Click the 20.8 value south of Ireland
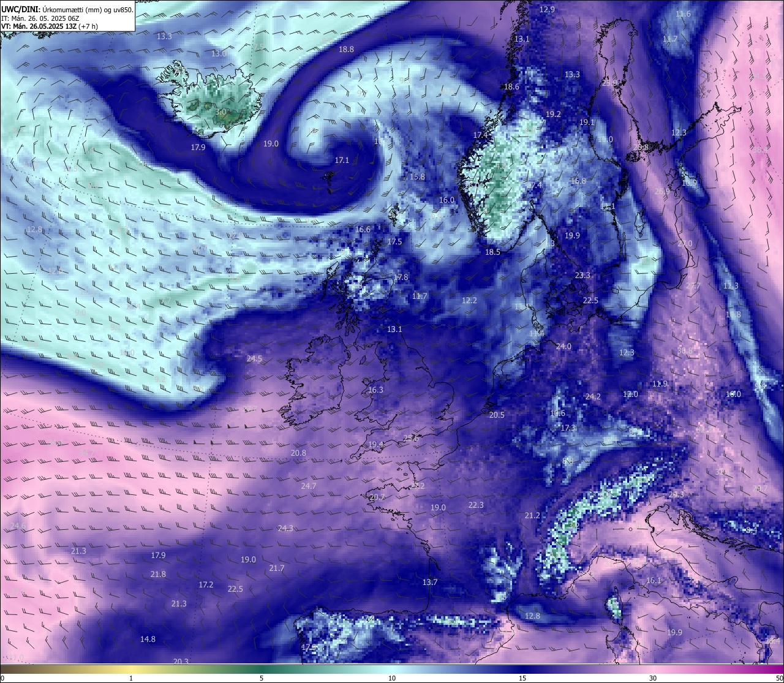The height and width of the screenshot is (683, 784). tap(298, 453)
